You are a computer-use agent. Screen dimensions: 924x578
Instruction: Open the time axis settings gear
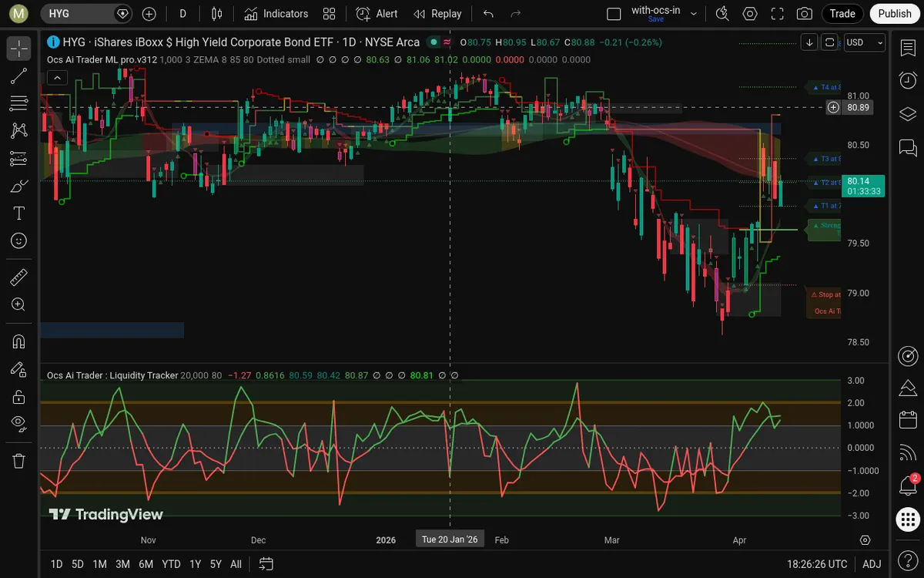[x=865, y=540]
